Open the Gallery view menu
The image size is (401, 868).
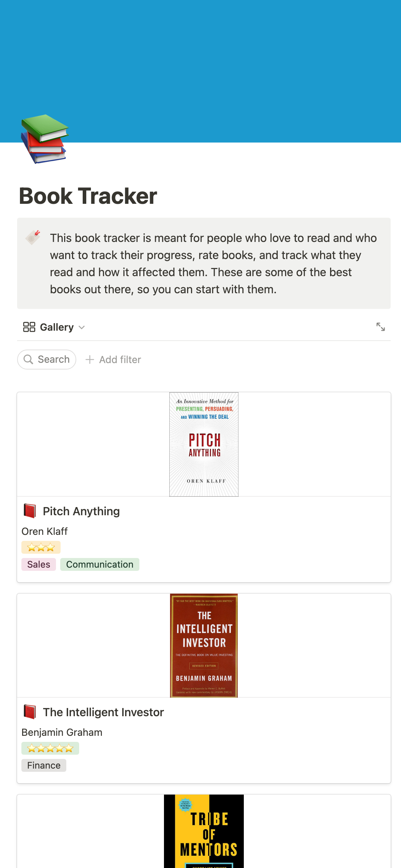click(x=57, y=327)
